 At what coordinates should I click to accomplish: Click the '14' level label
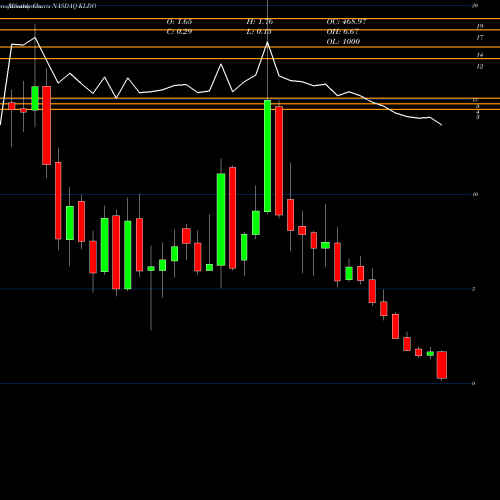tap(480, 55)
